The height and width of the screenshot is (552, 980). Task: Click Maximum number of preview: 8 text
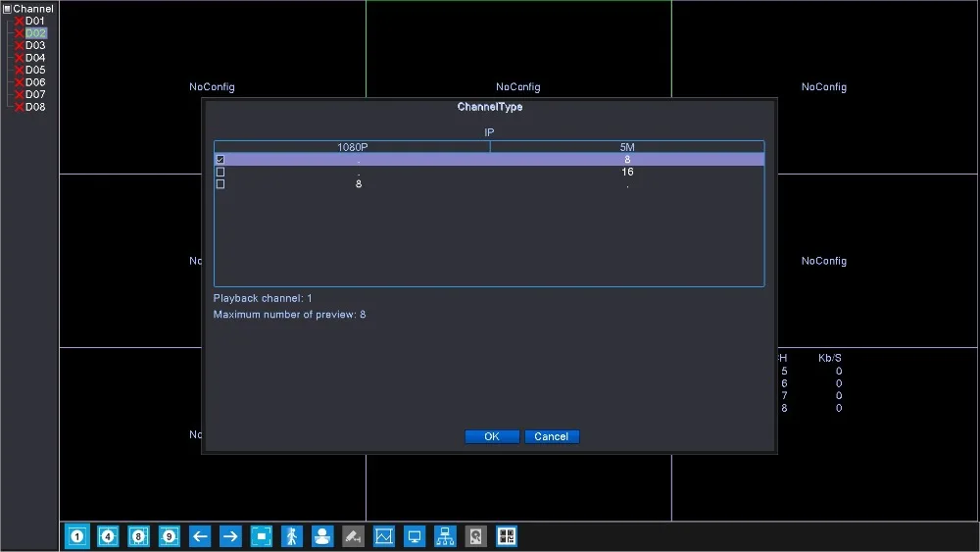[289, 315]
